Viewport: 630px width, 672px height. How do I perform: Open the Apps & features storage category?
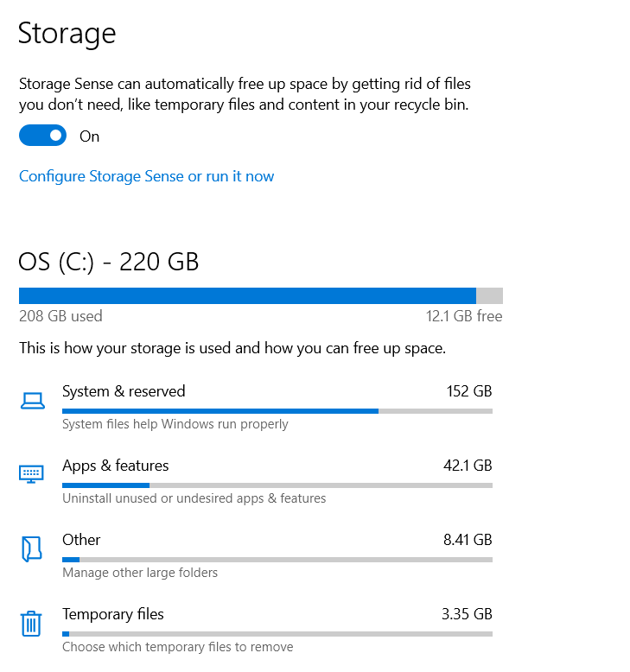[x=115, y=466]
